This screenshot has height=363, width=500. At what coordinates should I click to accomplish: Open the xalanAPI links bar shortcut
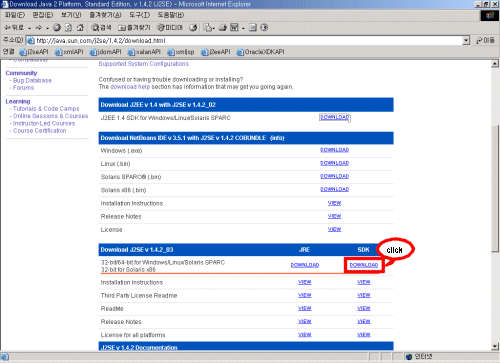point(144,52)
